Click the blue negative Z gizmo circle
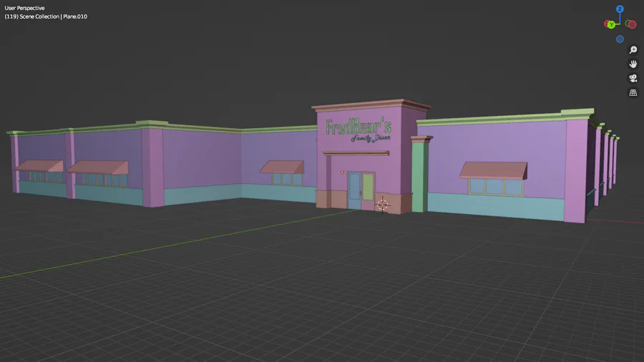644x362 pixels. pyautogui.click(x=620, y=39)
